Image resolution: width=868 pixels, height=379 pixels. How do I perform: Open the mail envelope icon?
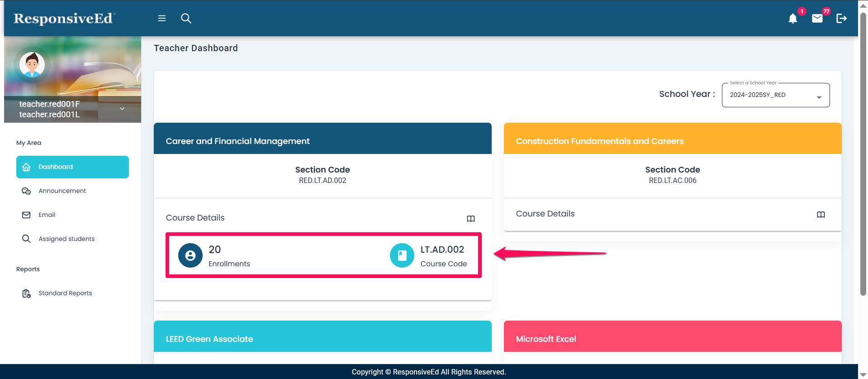[817, 19]
